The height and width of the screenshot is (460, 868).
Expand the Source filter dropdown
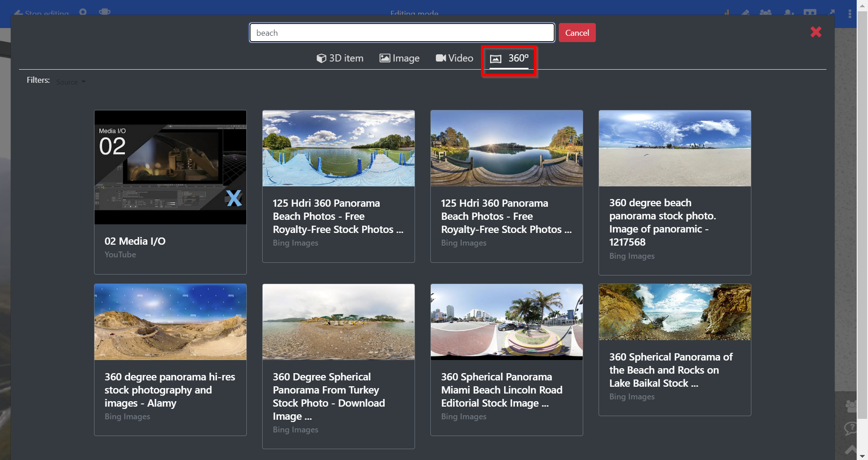point(71,82)
